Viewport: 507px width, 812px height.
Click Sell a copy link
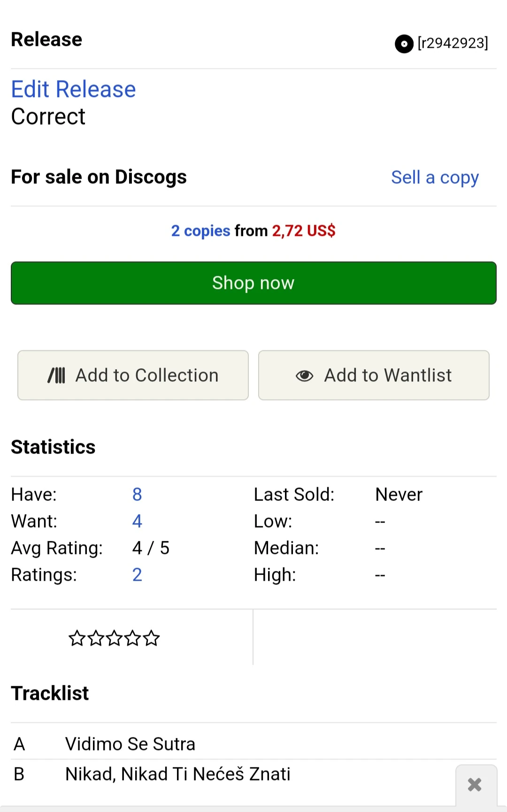tap(435, 177)
